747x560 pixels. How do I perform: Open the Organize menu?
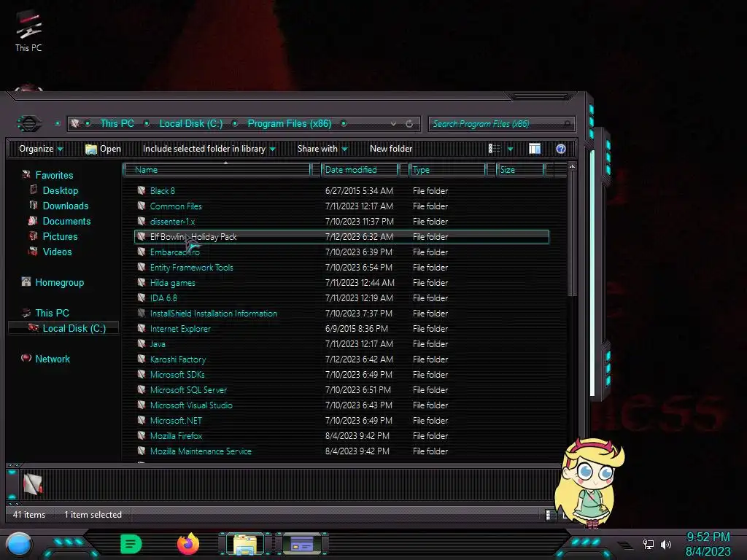tap(41, 149)
